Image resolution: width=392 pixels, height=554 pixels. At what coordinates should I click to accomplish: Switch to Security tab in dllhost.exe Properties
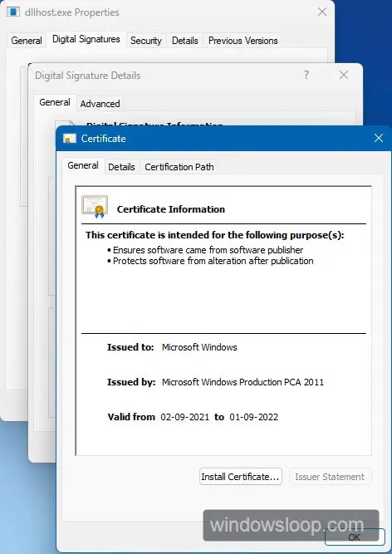coord(146,41)
